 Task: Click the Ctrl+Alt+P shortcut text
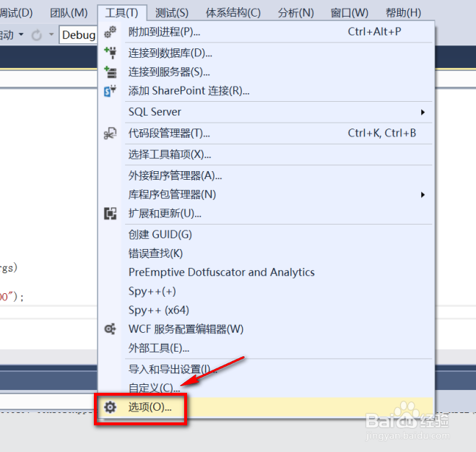point(374,32)
